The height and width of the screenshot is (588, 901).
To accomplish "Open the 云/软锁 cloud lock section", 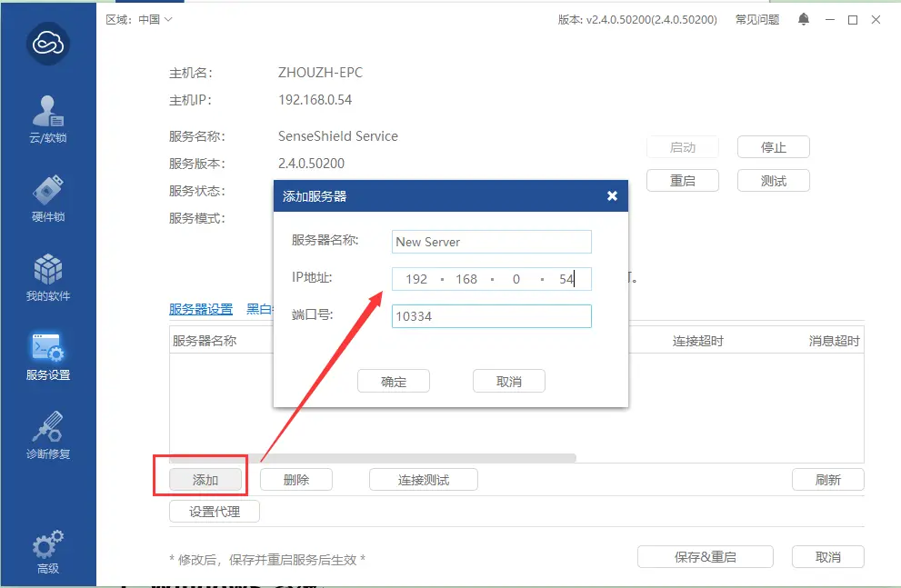I will (x=47, y=119).
